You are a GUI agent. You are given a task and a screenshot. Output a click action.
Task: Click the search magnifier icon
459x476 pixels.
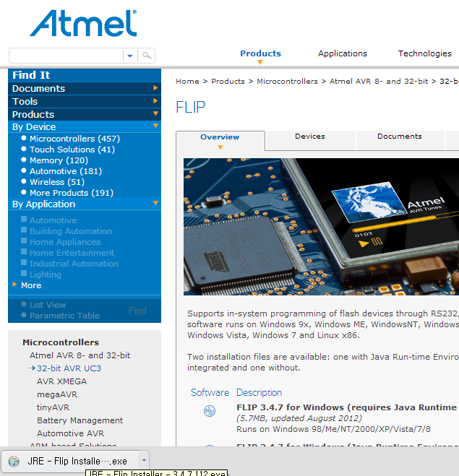click(x=147, y=56)
